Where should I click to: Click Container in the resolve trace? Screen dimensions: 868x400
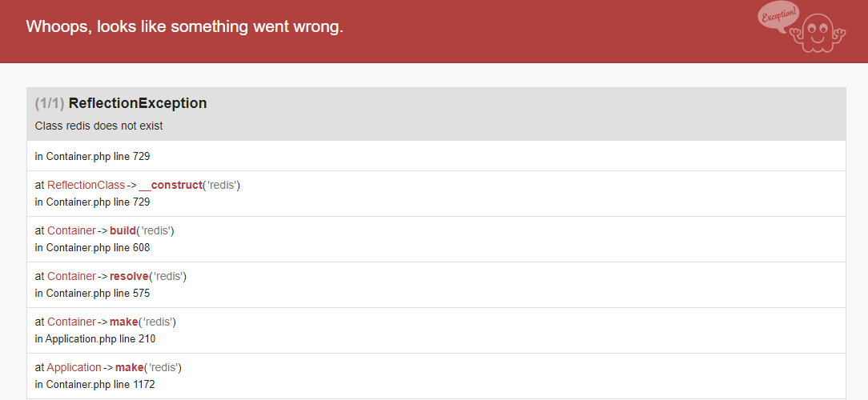(71, 275)
